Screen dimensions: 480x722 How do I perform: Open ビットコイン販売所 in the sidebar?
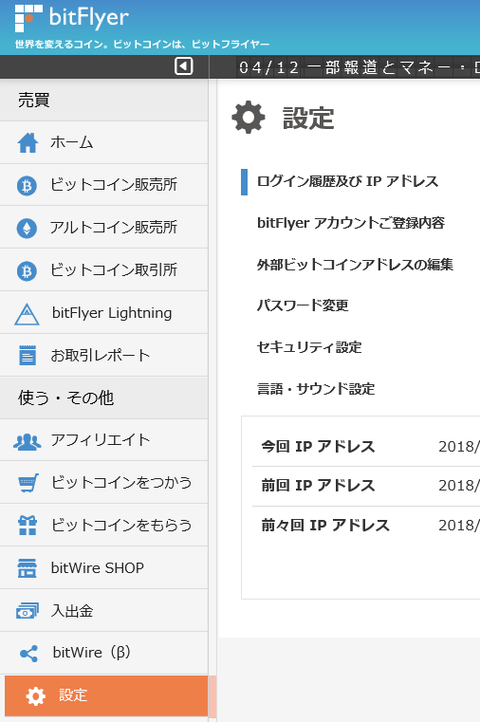coord(104,185)
